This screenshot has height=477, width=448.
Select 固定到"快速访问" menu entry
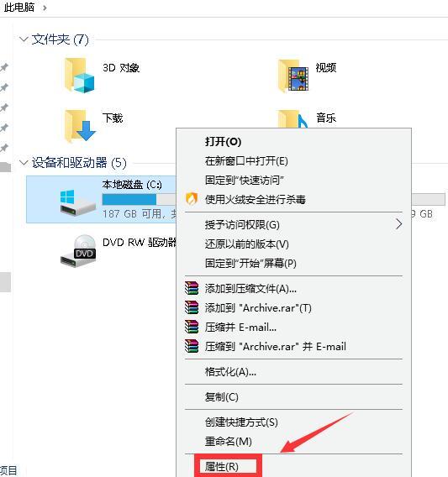(245, 180)
